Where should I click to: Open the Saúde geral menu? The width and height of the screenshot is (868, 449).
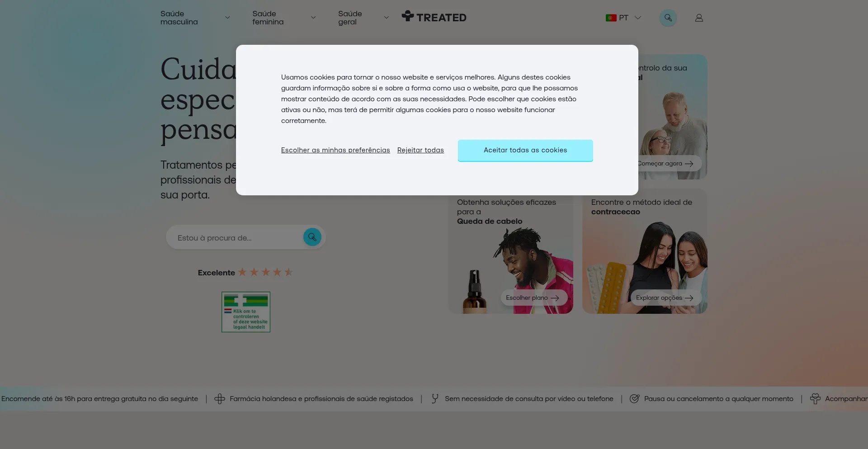click(350, 18)
